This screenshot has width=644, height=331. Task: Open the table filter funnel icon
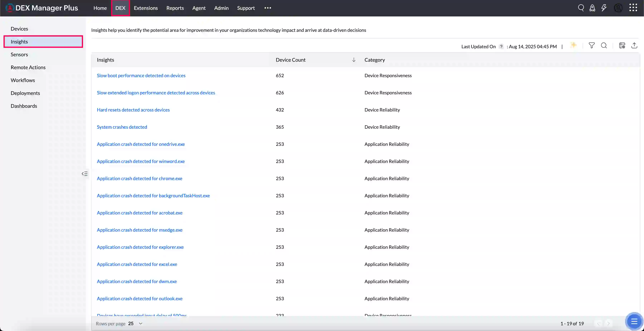[592, 45]
